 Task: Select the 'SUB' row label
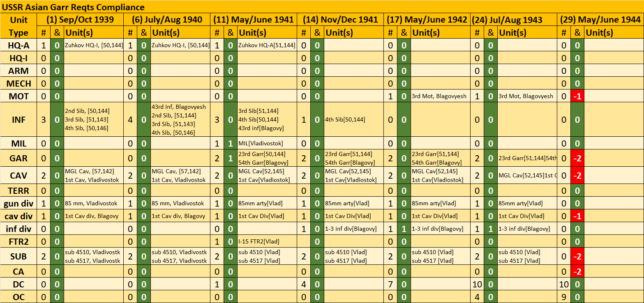pos(19,256)
